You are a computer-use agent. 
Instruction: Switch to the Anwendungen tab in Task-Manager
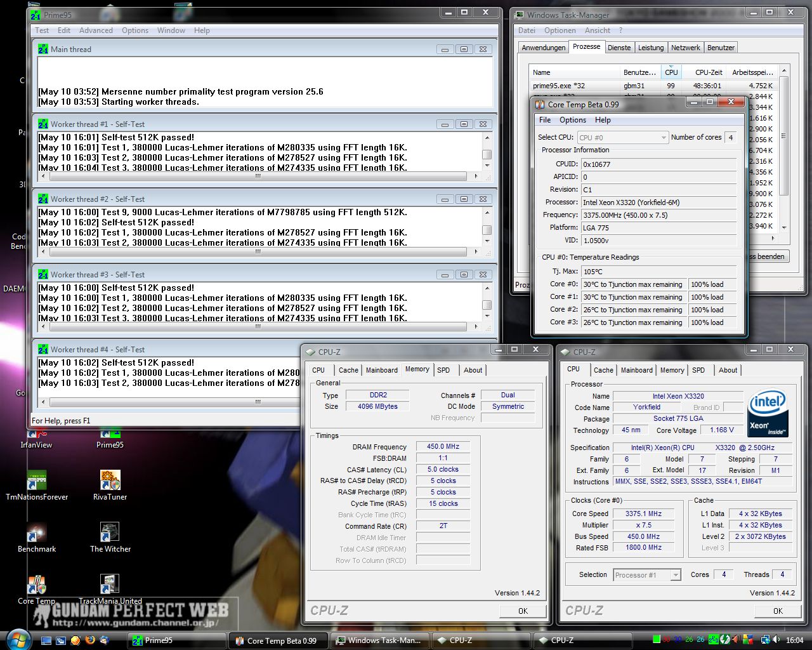(x=544, y=48)
